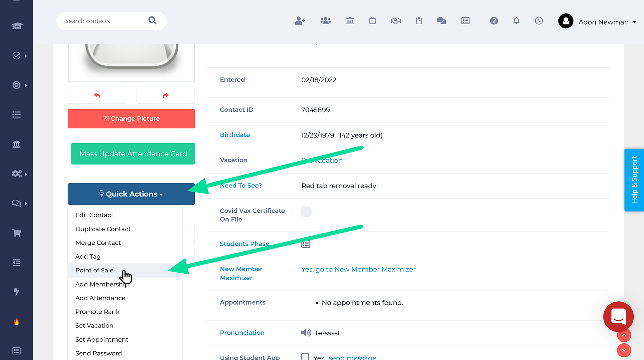The height and width of the screenshot is (360, 644).
Task: Open the chat messages icon
Action: [x=441, y=21]
